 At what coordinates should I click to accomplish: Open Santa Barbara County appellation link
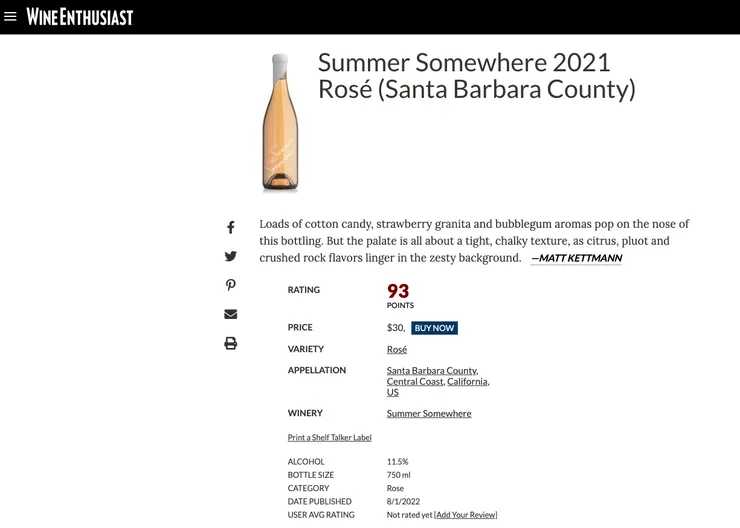(432, 370)
